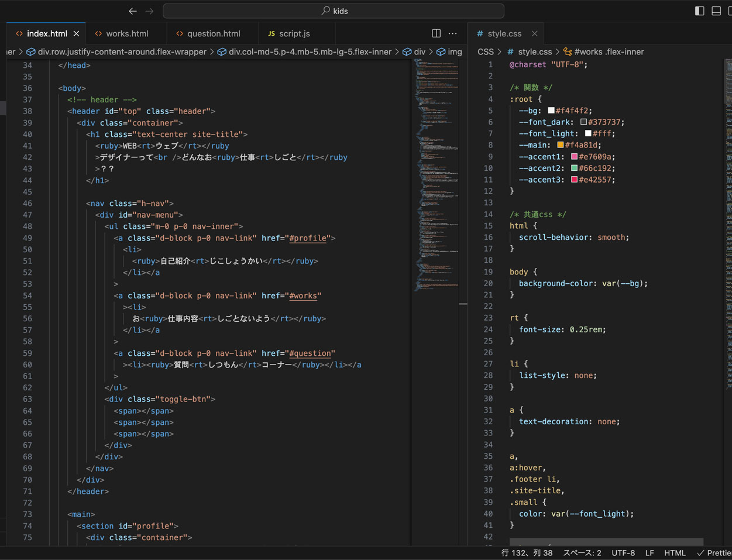Close the style.css tab

(x=534, y=34)
